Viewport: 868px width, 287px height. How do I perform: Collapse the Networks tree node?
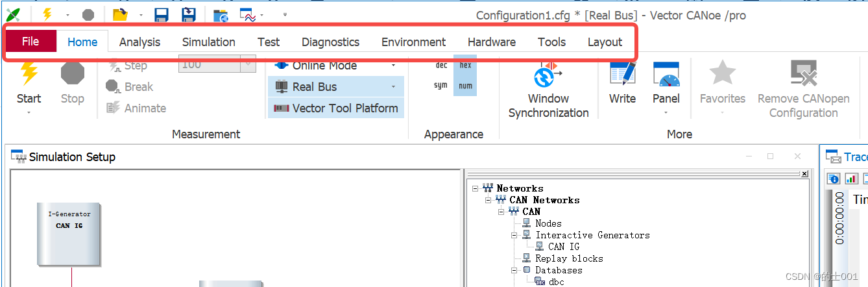(x=476, y=188)
